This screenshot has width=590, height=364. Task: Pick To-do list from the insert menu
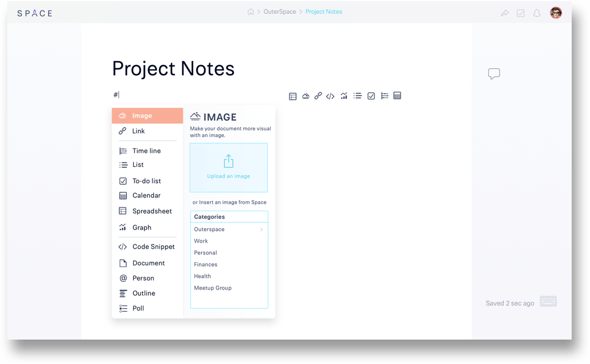[x=147, y=181]
